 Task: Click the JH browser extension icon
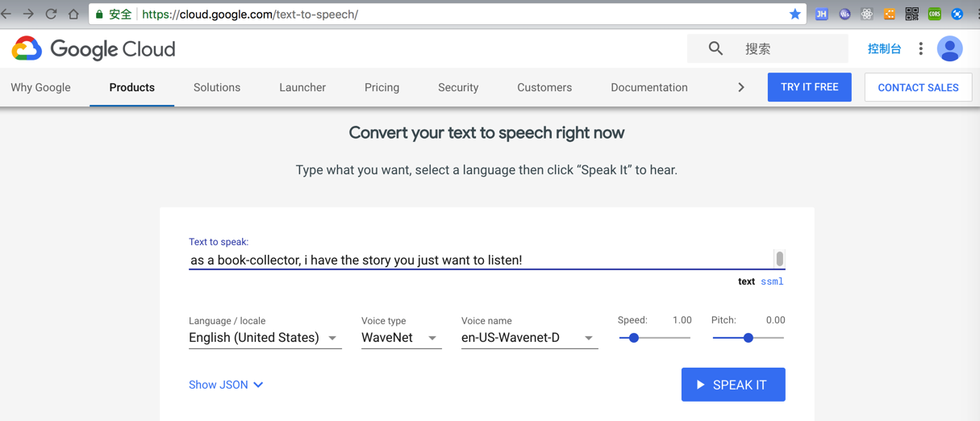pyautogui.click(x=822, y=14)
